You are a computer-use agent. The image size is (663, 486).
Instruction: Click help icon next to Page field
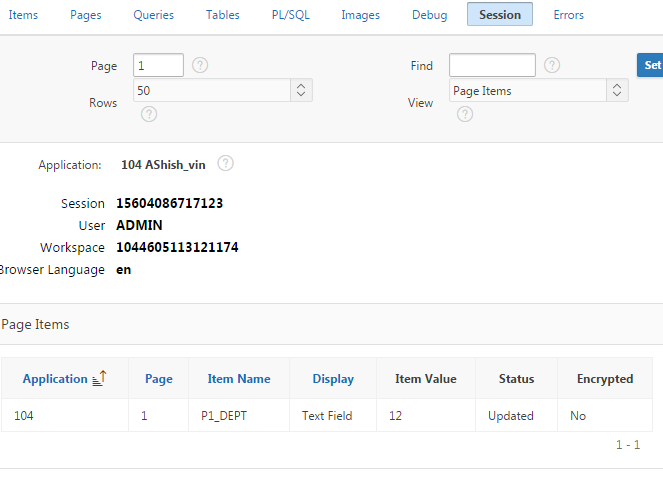click(x=200, y=66)
